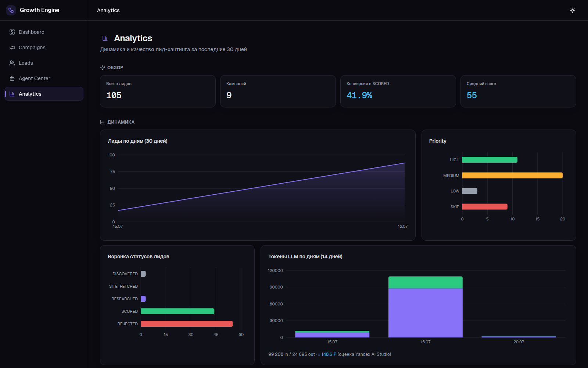
Task: Click the Priority chart title
Action: [x=438, y=141]
